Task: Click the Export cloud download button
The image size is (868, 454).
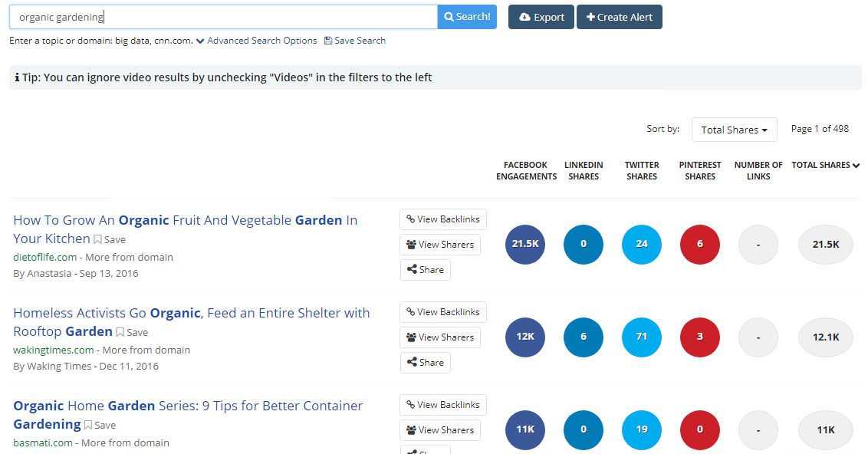Action: click(x=541, y=17)
